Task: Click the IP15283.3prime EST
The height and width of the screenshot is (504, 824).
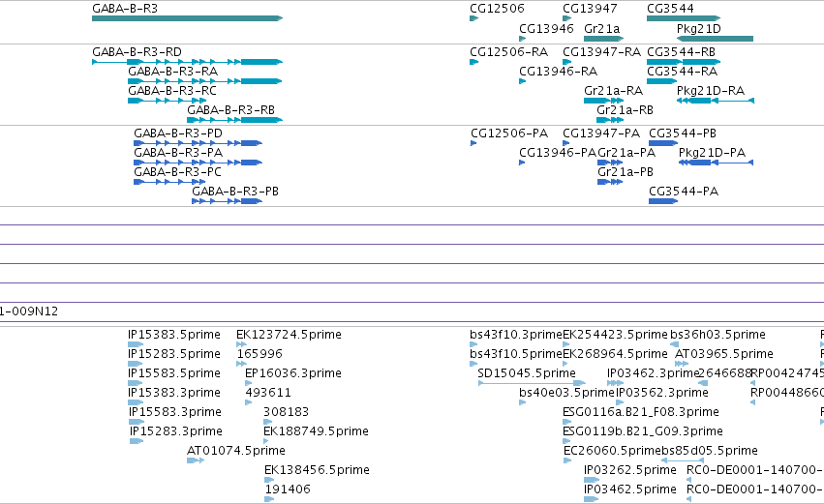Action: coord(137,441)
